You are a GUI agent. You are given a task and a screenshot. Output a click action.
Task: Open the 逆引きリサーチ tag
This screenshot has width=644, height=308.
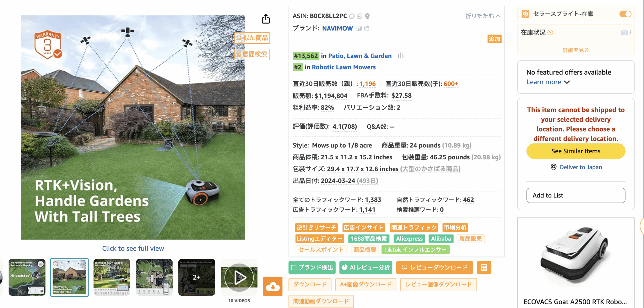pyautogui.click(x=316, y=227)
